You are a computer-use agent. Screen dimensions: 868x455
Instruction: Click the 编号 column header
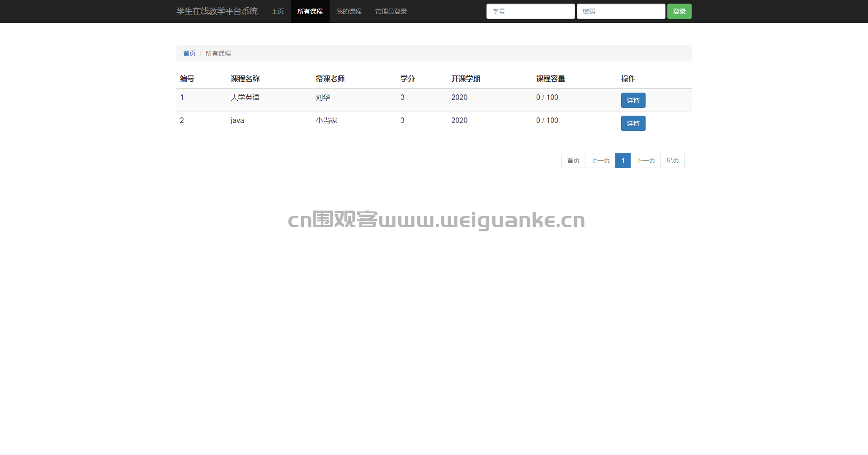pyautogui.click(x=187, y=79)
